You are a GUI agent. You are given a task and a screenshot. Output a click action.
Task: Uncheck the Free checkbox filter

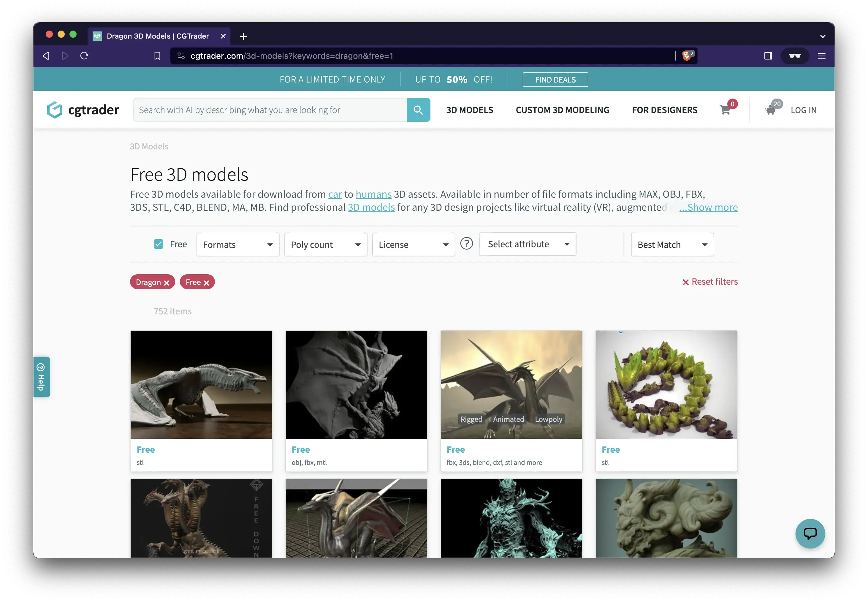pyautogui.click(x=159, y=244)
